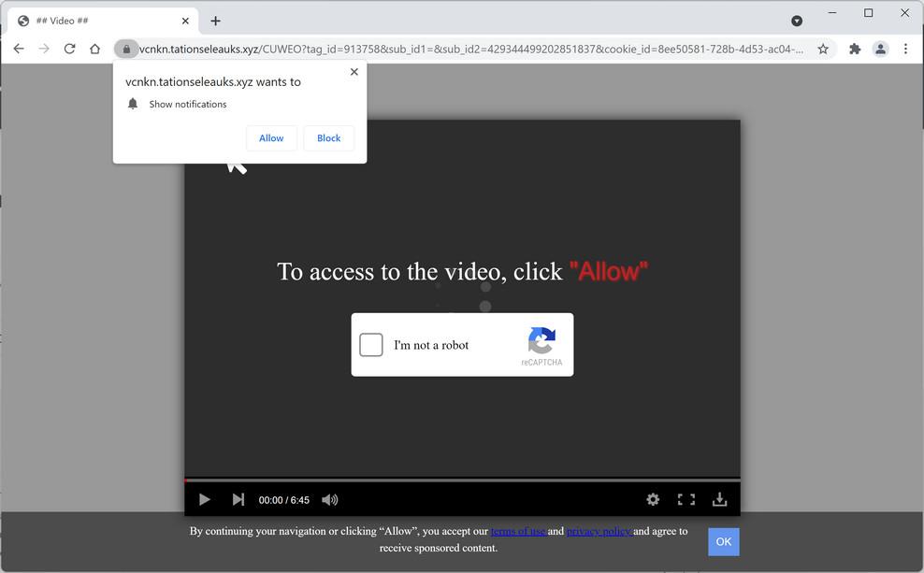Mute the video volume
924x573 pixels.
tap(329, 499)
